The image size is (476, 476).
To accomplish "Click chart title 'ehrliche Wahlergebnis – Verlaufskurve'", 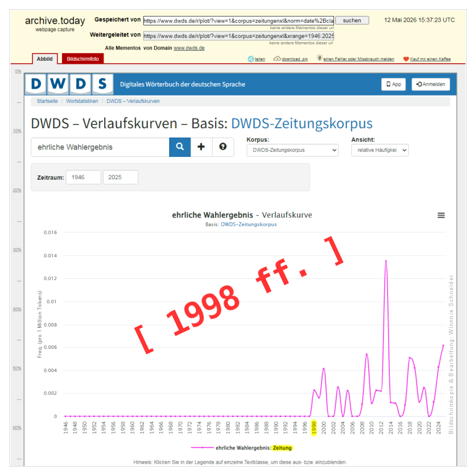I will pyautogui.click(x=242, y=215).
